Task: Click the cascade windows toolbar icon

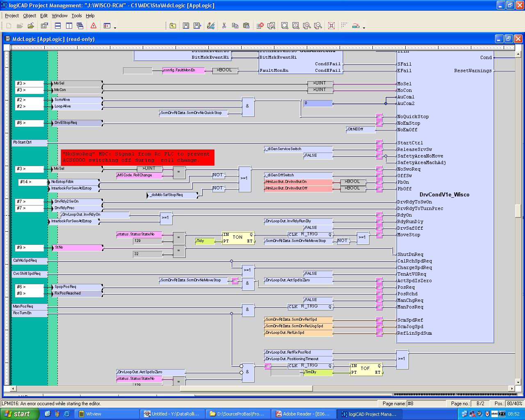Action: (80, 26)
